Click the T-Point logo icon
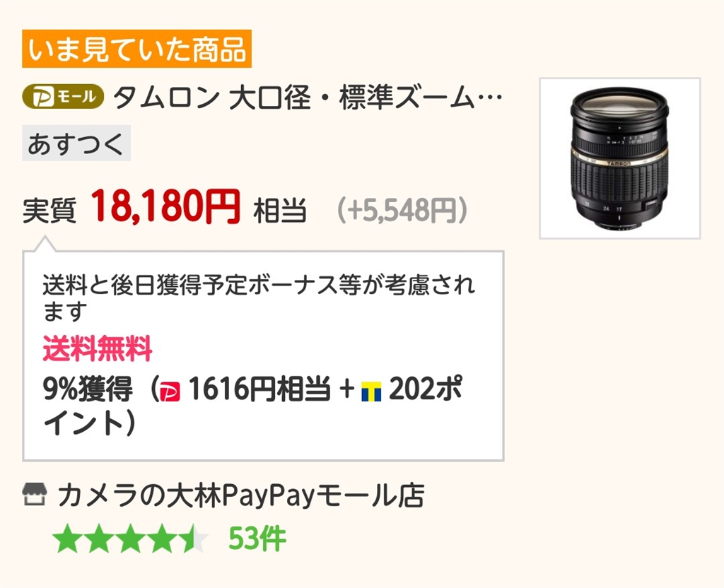 point(371,392)
